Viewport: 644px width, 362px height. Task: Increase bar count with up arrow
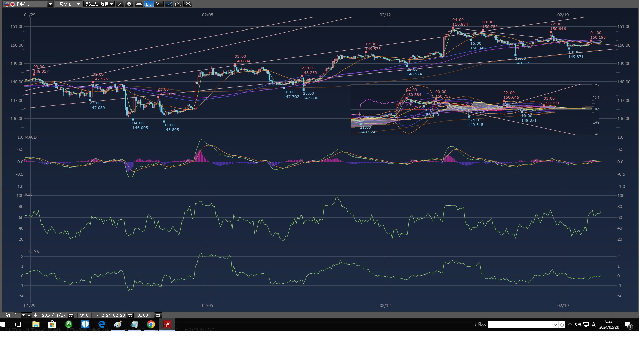pos(29,315)
